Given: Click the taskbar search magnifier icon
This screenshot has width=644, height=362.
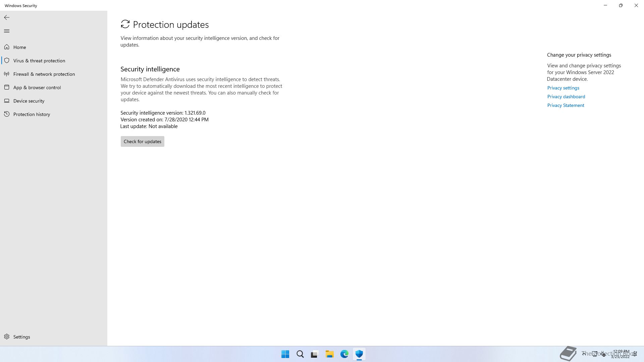Looking at the screenshot, I should tap(300, 354).
